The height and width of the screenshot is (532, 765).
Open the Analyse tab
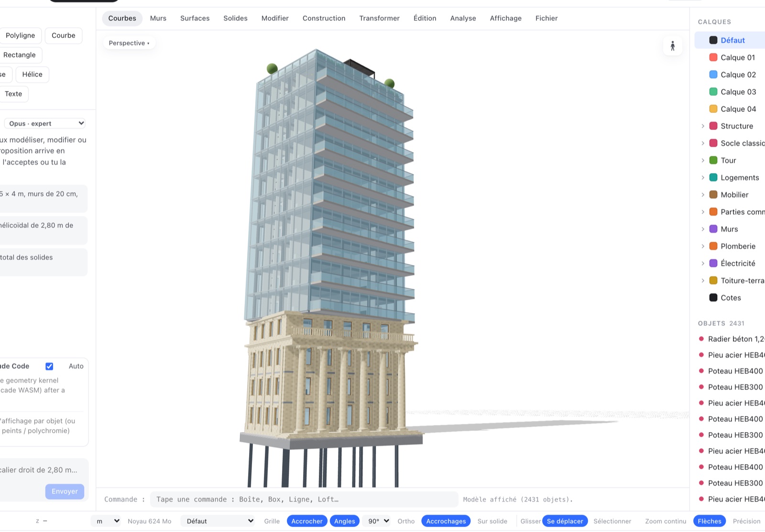[x=463, y=18]
